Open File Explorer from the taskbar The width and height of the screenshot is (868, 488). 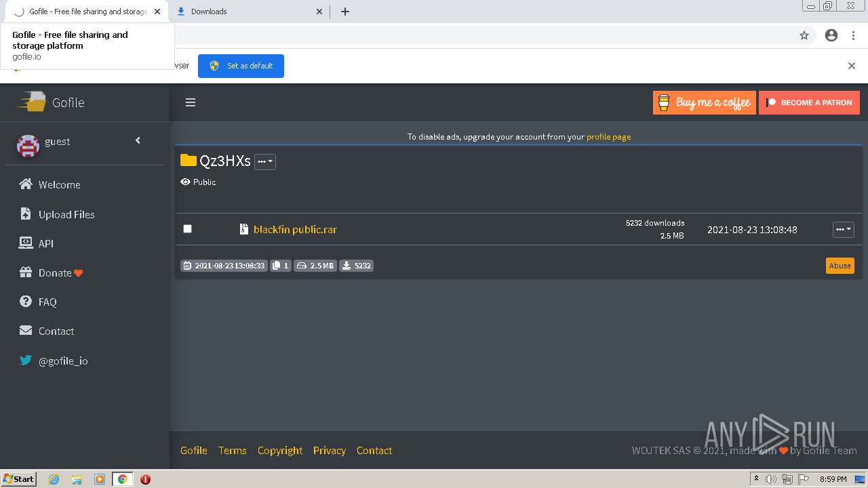pyautogui.click(x=77, y=479)
